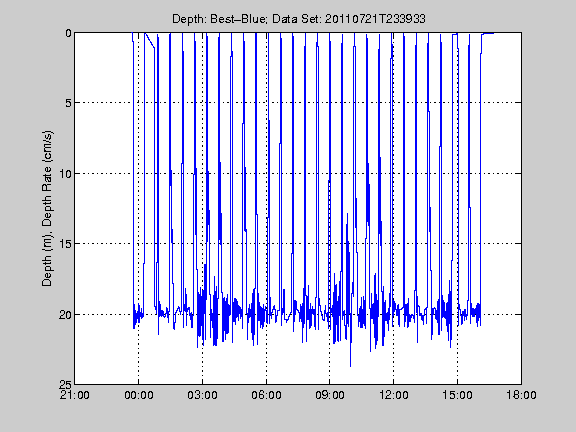Select the flat surface line segment after 16:00
The height and width of the screenshot is (432, 576).
(x=488, y=34)
